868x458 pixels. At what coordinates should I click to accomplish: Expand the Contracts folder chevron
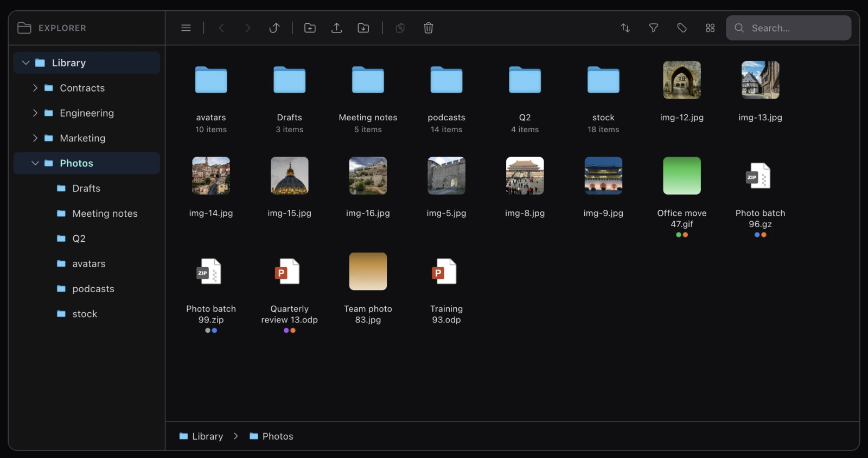click(35, 88)
